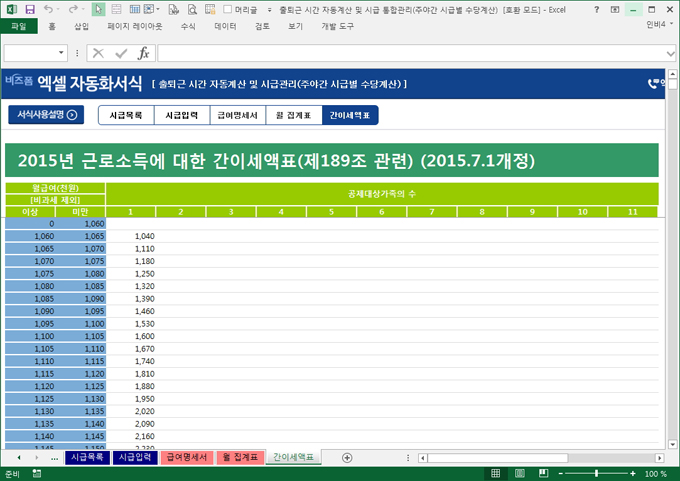This screenshot has width=680, height=481.
Task: Click the Enter checkmark in formula bar
Action: (120, 53)
